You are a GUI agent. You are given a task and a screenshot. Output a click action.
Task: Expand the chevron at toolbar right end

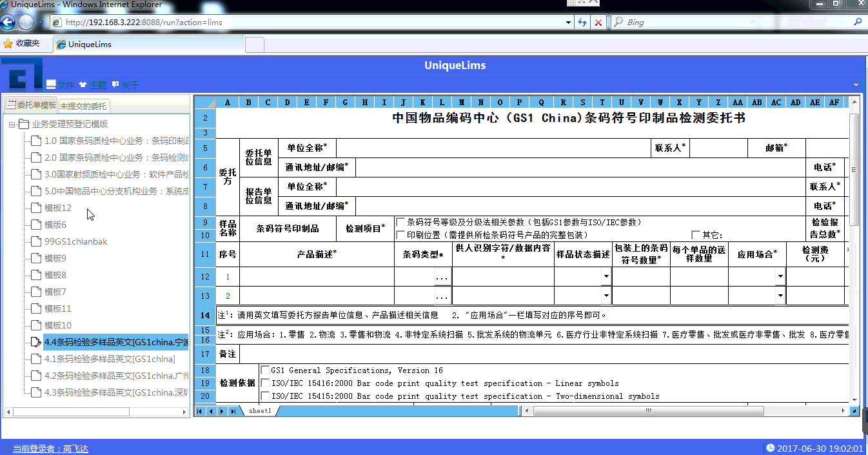point(856,85)
